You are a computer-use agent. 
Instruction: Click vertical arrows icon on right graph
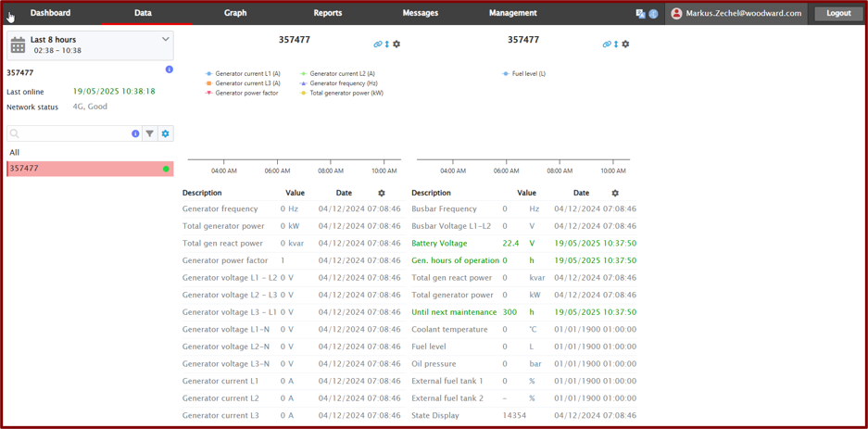click(x=616, y=44)
